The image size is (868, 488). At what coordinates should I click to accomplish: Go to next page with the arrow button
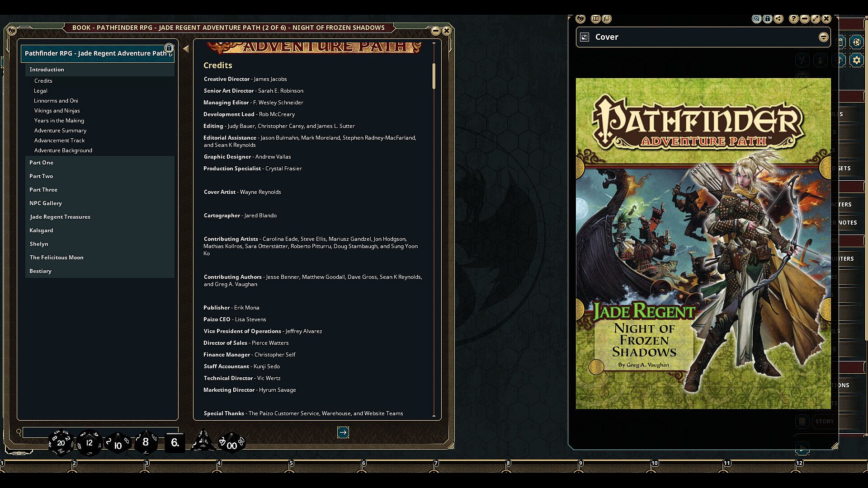click(343, 433)
